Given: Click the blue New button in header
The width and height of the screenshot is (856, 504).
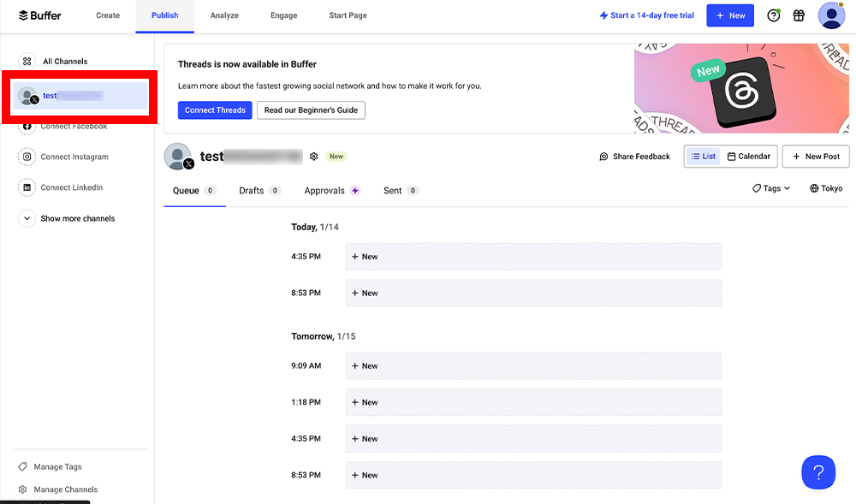Looking at the screenshot, I should 730,15.
